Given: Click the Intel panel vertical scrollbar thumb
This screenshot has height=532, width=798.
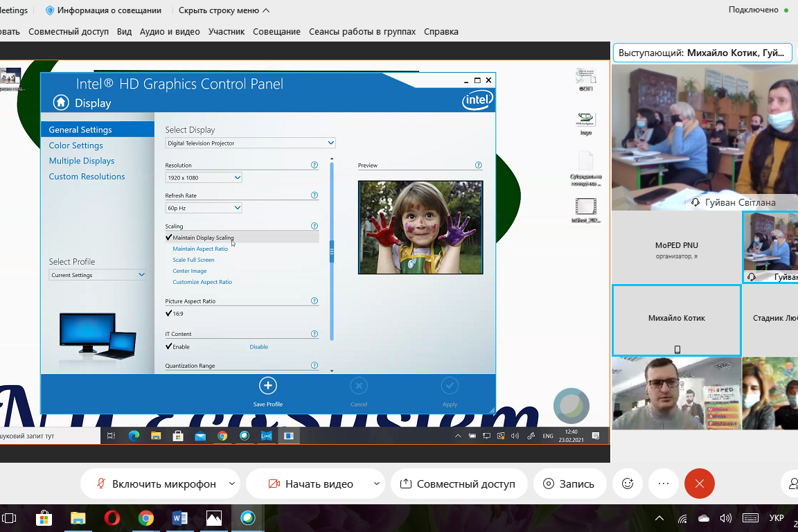Looking at the screenshot, I should click(332, 251).
